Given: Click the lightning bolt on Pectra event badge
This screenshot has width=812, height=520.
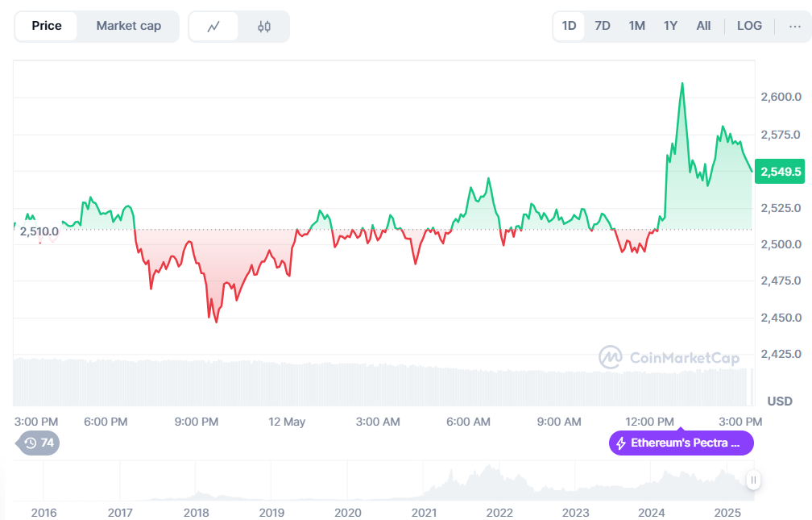Looking at the screenshot, I should (x=621, y=443).
